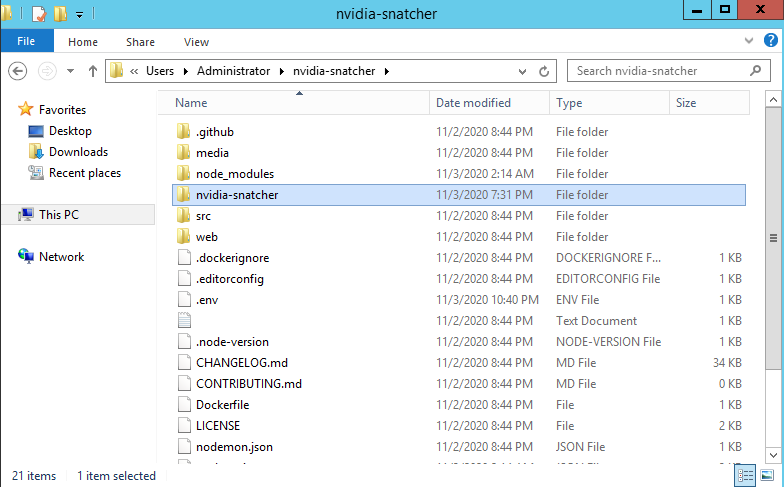Click Administrator in the address path
The image size is (784, 487).
(x=233, y=71)
